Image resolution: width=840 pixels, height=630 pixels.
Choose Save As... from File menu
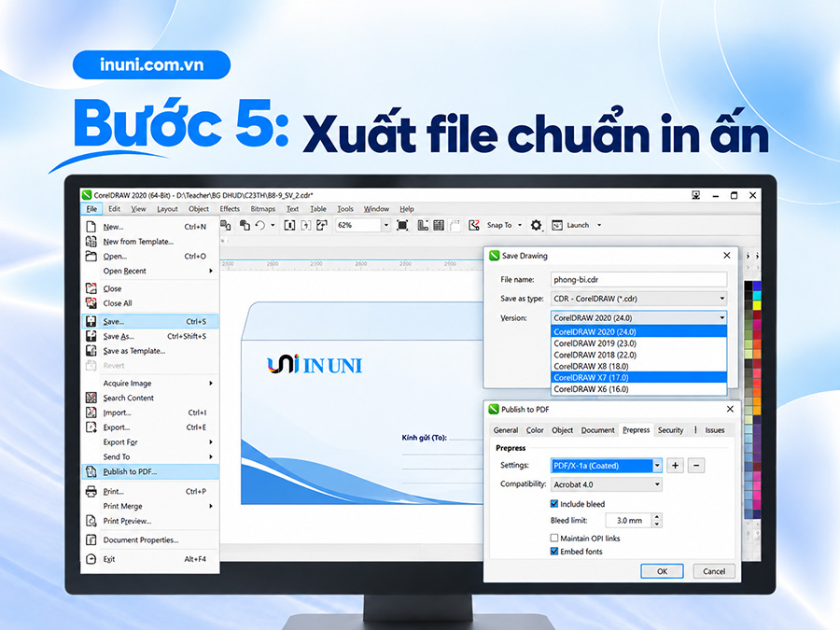click(150, 336)
